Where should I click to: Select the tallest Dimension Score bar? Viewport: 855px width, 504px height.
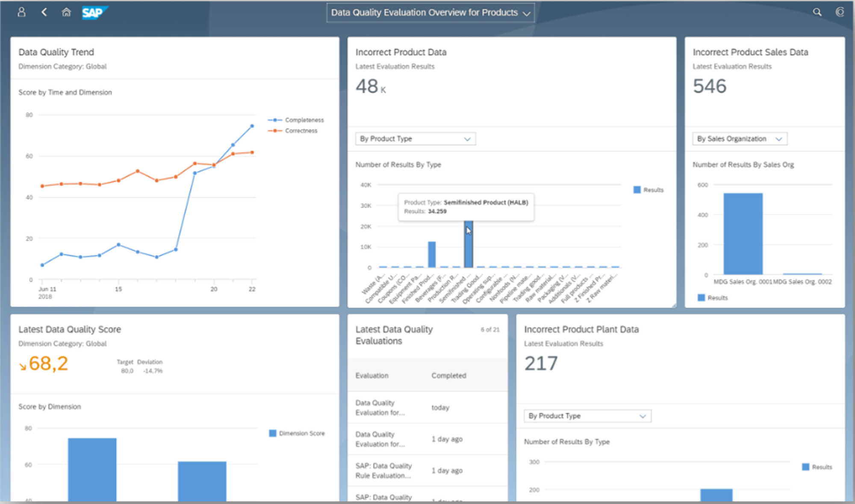pyautogui.click(x=92, y=469)
